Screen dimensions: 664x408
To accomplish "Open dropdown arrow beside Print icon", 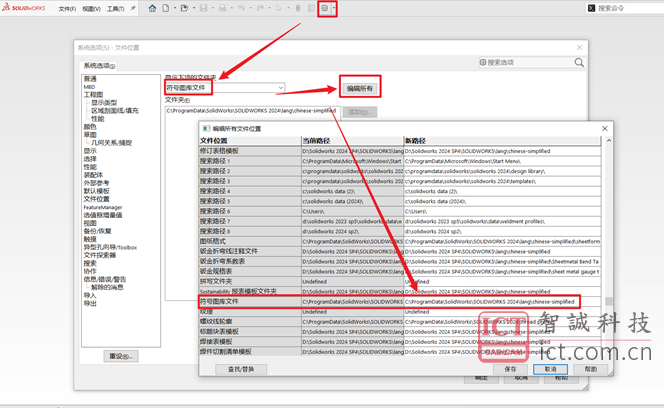I will pyautogui.click(x=231, y=8).
